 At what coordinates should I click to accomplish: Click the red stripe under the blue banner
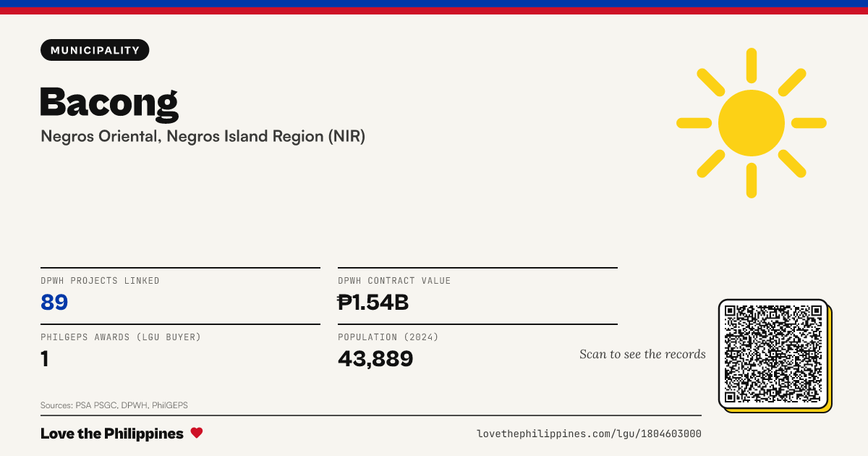pos(434,11)
